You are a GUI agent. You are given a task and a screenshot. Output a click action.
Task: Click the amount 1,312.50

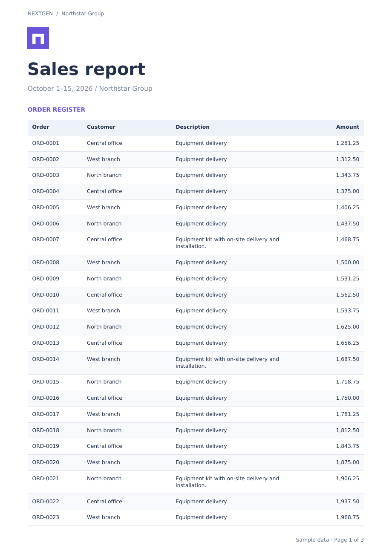click(348, 159)
